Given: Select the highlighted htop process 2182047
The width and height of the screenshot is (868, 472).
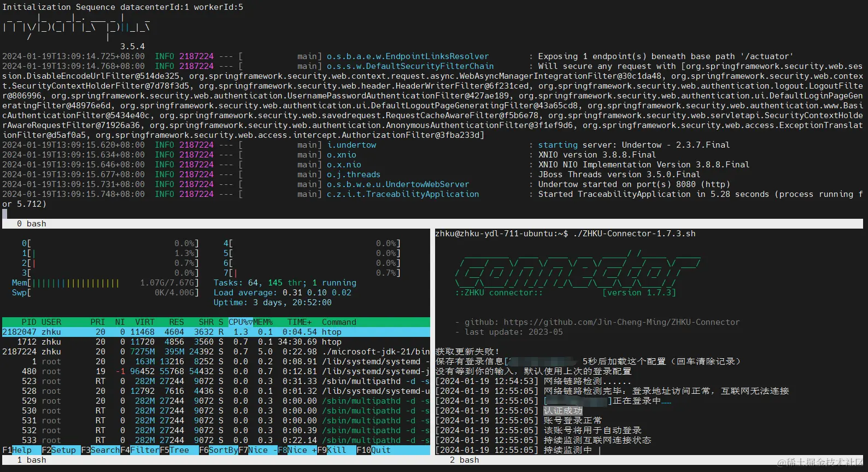Looking at the screenshot, I should click(216, 332).
